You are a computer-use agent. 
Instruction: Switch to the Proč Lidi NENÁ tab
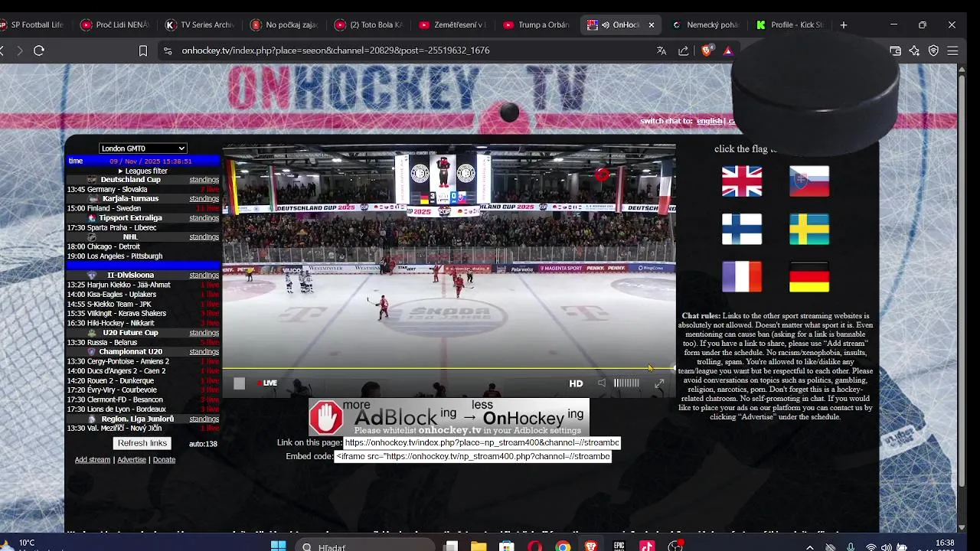pos(115,24)
